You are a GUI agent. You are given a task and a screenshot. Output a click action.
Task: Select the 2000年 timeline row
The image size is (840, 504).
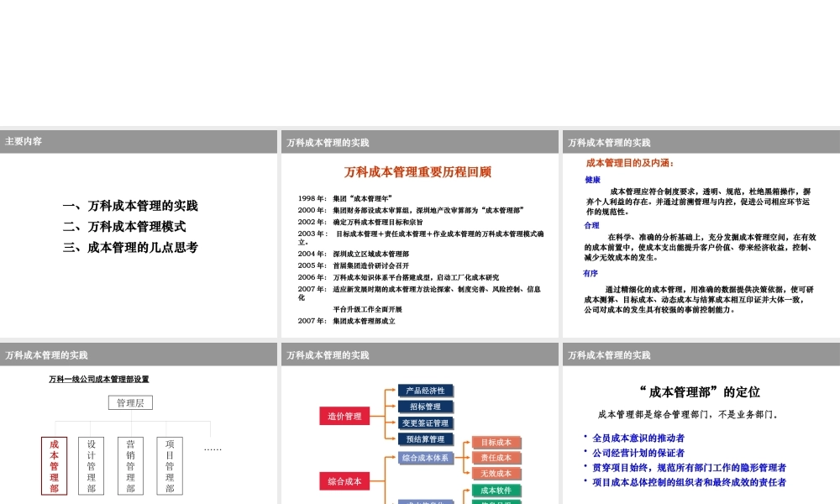point(411,210)
